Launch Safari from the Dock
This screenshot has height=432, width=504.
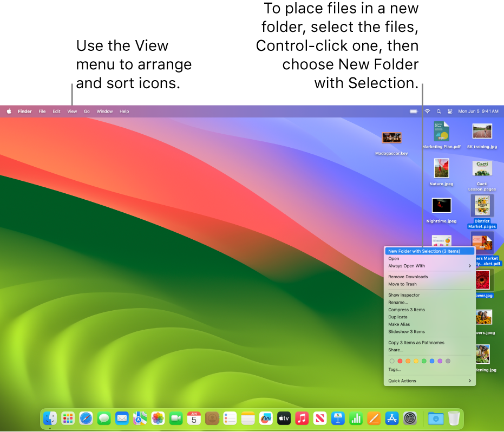(86, 418)
